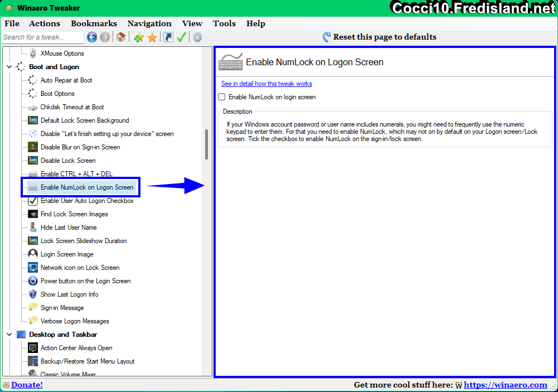
Task: Open bookmarks with the gold star icon
Action: (152, 37)
